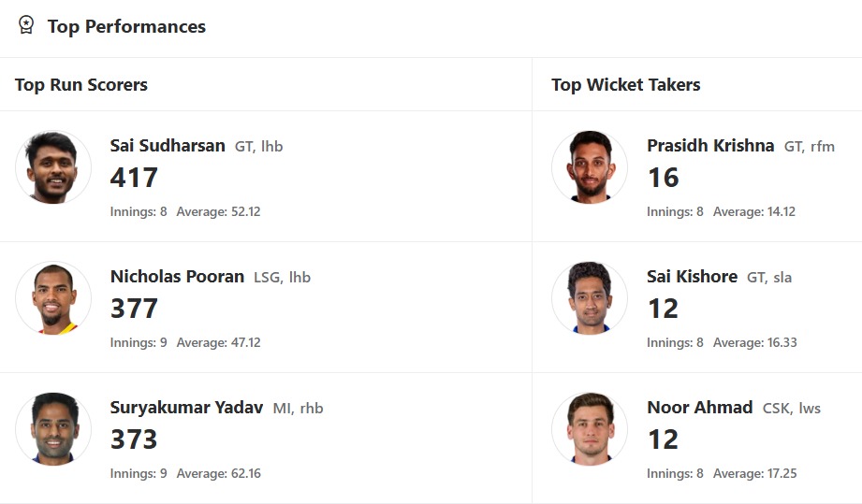Visit the Noor Ahmad name link

coord(699,408)
